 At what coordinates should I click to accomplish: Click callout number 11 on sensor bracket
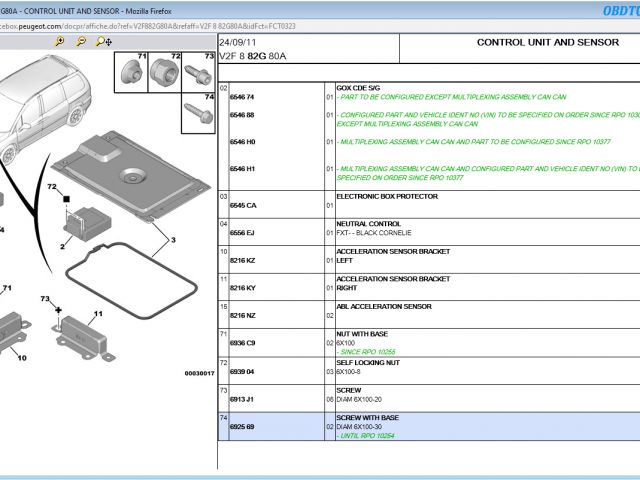99,313
